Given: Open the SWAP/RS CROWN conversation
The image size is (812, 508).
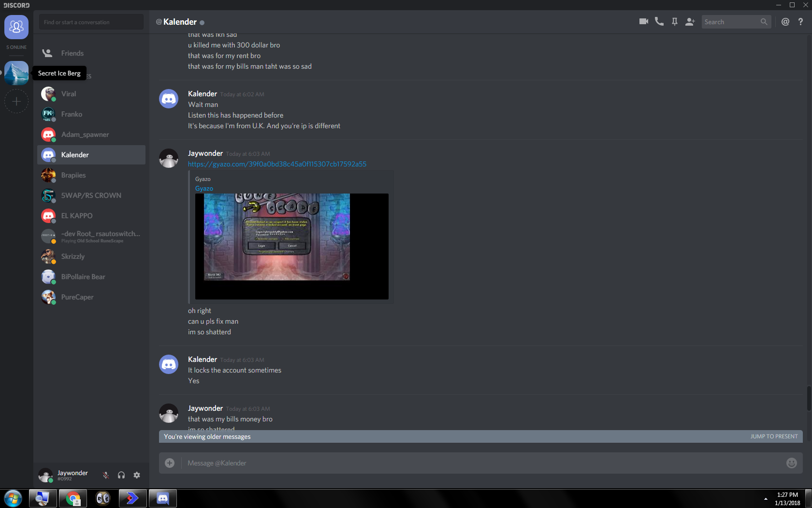Looking at the screenshot, I should [x=91, y=195].
